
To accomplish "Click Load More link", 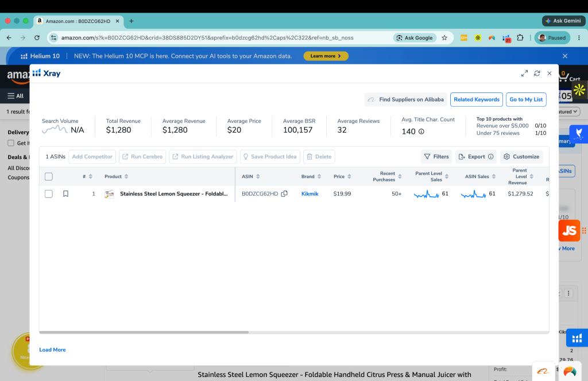I will tap(52, 349).
